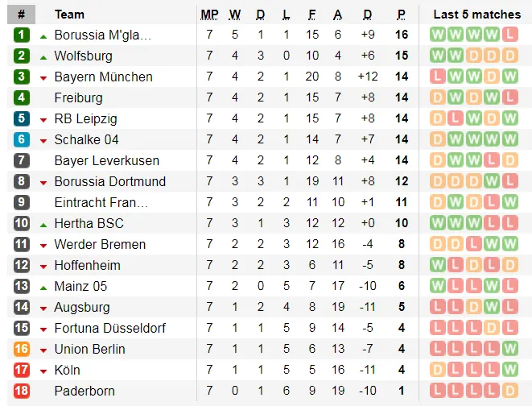
Task: Click Fortuna Düsseldorf's win result box
Action: [493, 328]
